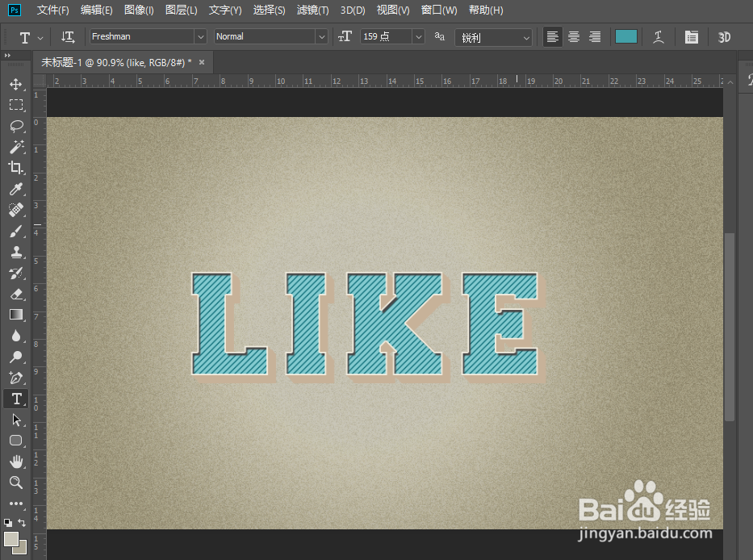
Task: Open the 3D(D) menu
Action: pyautogui.click(x=353, y=10)
